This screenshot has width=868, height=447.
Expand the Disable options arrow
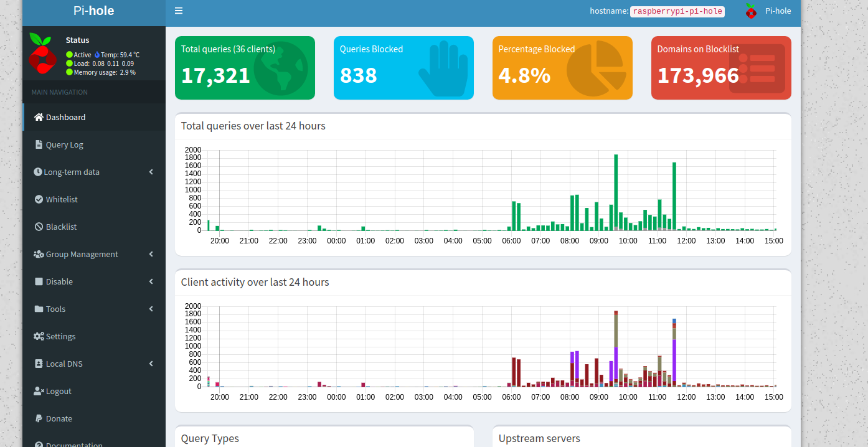[151, 281]
